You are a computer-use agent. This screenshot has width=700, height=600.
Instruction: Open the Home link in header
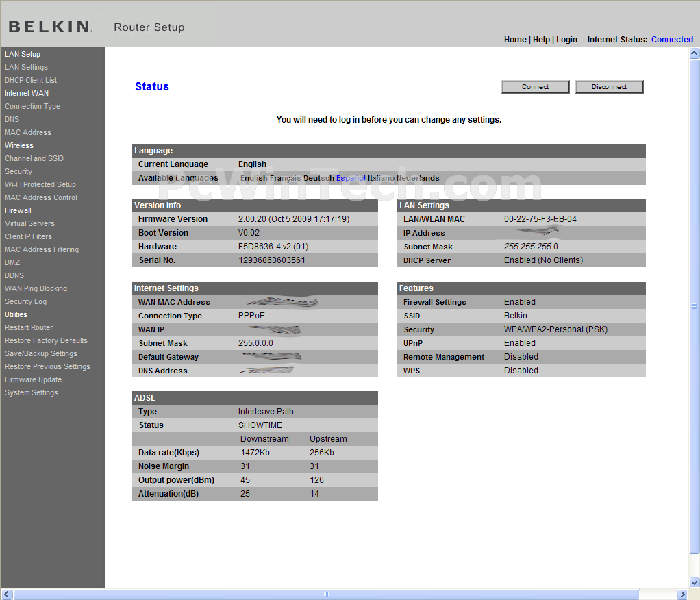[x=515, y=39]
